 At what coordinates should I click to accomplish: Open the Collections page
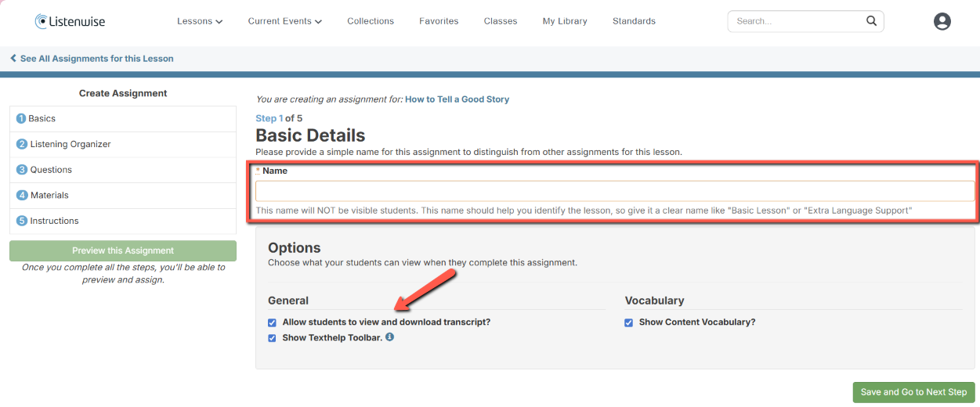pos(371,21)
